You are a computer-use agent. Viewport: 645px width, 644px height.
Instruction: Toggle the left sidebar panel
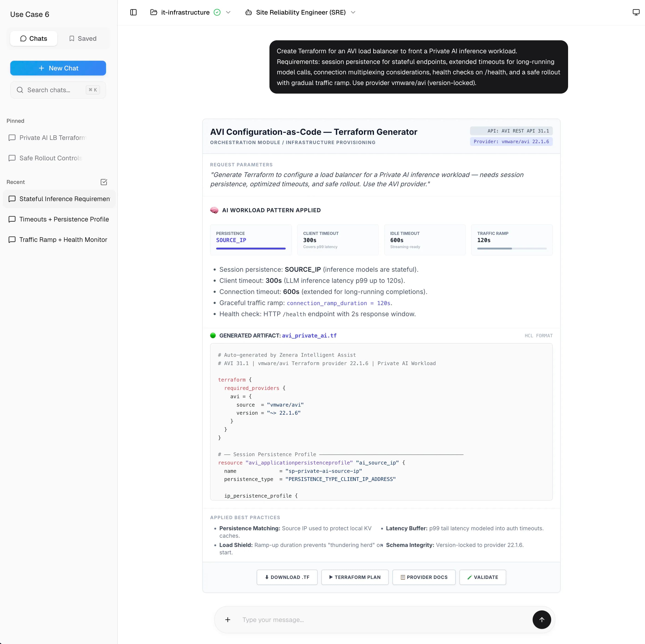coord(133,12)
